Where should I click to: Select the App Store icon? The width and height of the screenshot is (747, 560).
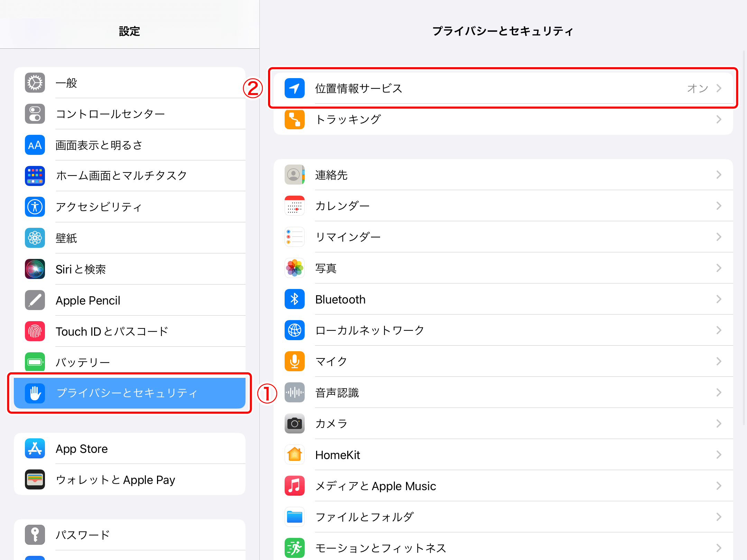tap(35, 448)
